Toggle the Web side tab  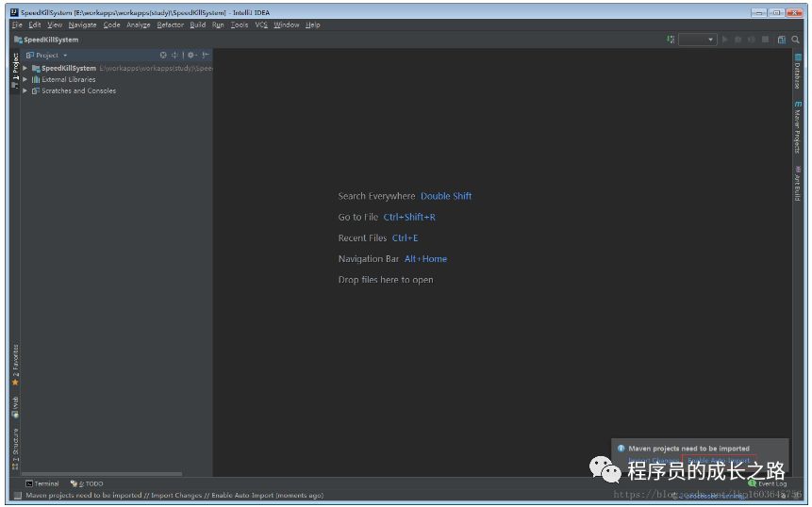[15, 407]
